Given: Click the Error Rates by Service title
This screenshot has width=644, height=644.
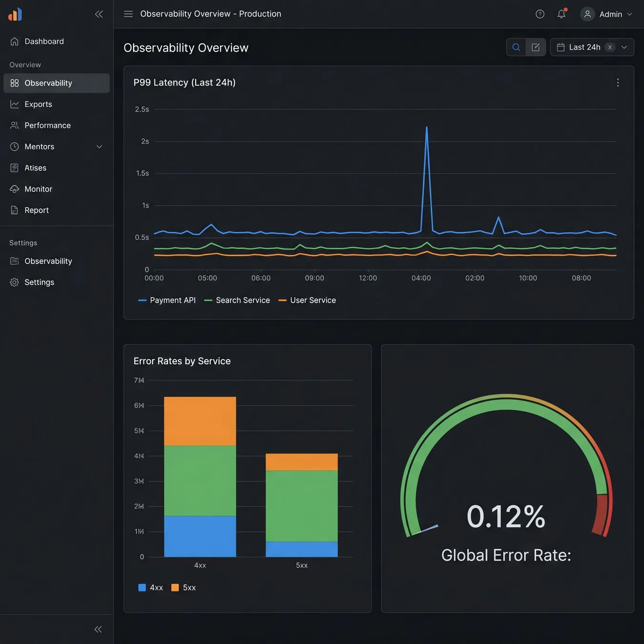Looking at the screenshot, I should pyautogui.click(x=182, y=361).
